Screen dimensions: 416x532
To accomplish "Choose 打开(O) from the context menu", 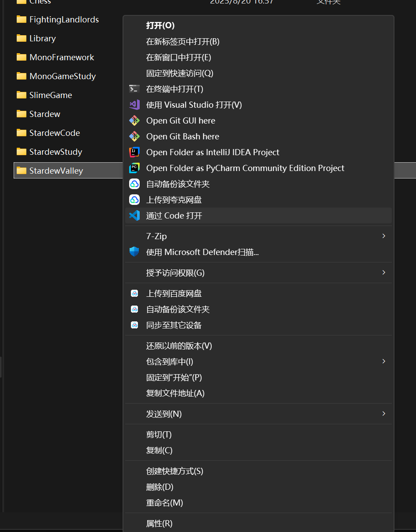I will click(258, 26).
